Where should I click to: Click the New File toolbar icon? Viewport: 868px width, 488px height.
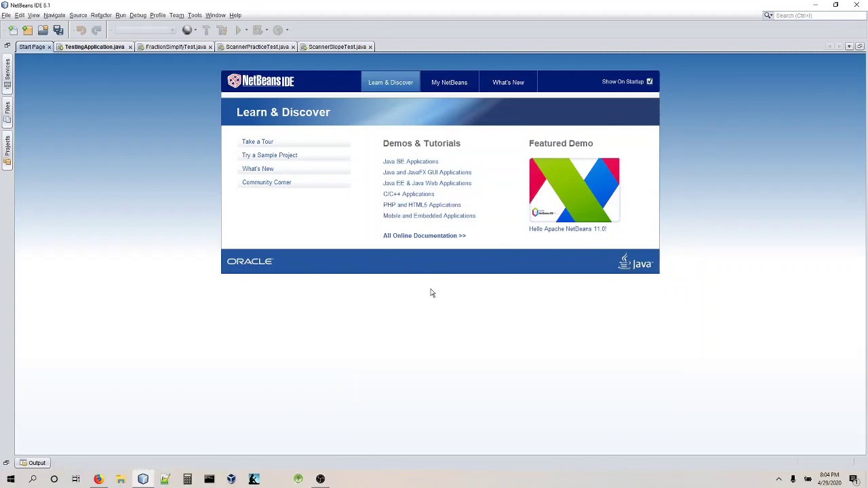pos(12,30)
